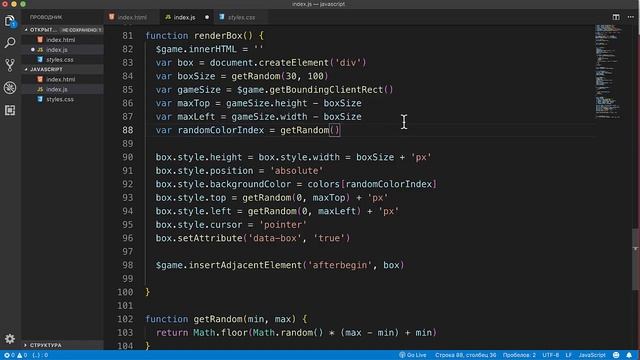Viewport: 640px width, 360px height.
Task: Click the renderBox function name
Action: [x=218, y=36]
